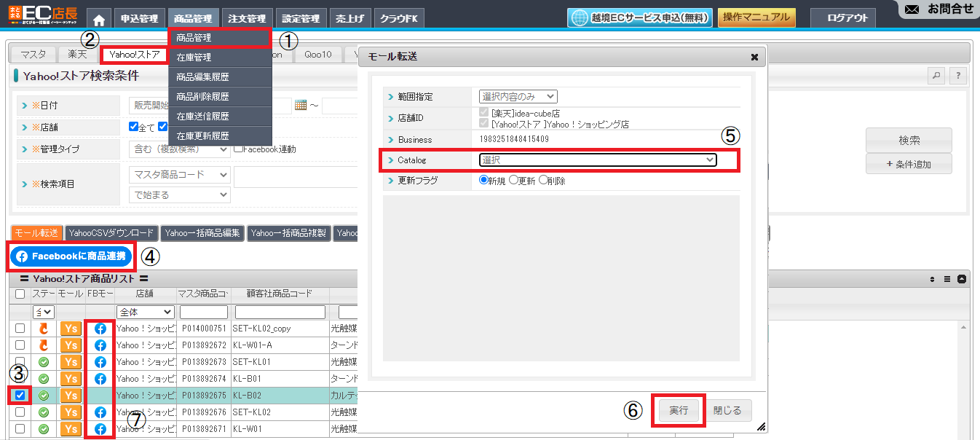The image size is (980, 440).
Task: Click Ys mall icon for SET-KL02 row
Action: pos(71,412)
